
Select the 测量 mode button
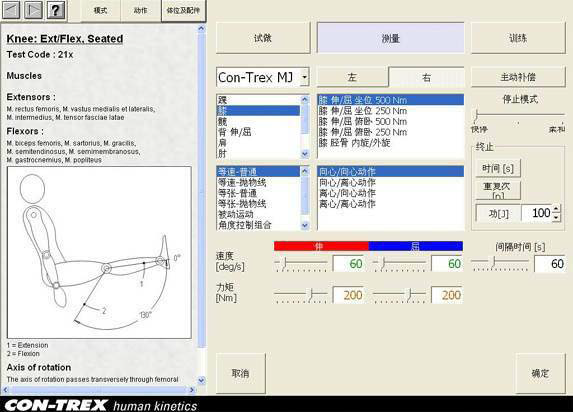[x=391, y=38]
